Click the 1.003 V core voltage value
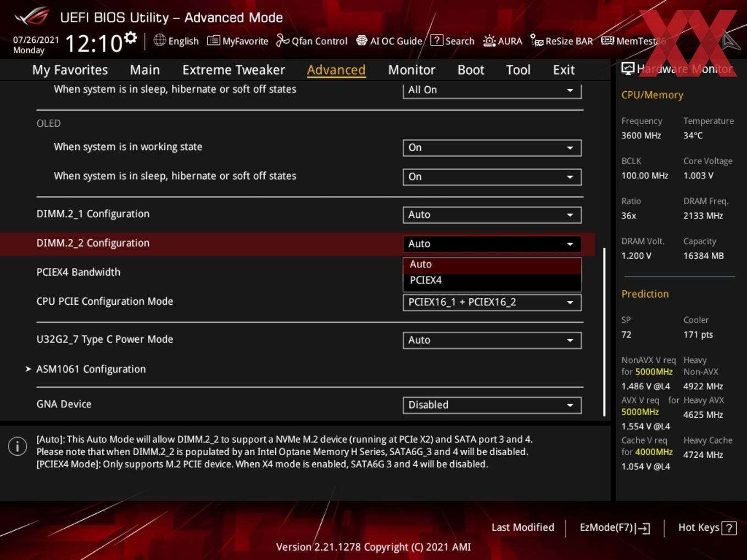Image resolution: width=747 pixels, height=560 pixels. click(x=698, y=176)
